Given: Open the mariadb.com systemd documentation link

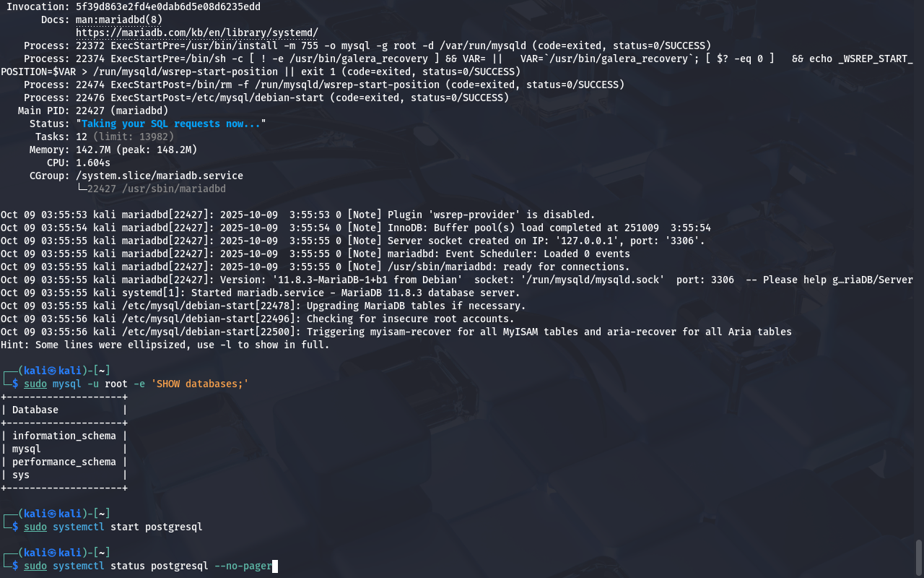Looking at the screenshot, I should [196, 33].
